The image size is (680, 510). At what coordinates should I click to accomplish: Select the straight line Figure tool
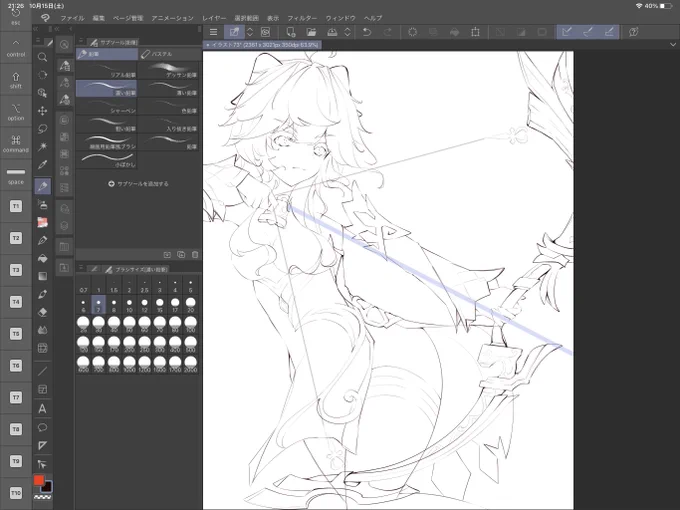coord(42,371)
